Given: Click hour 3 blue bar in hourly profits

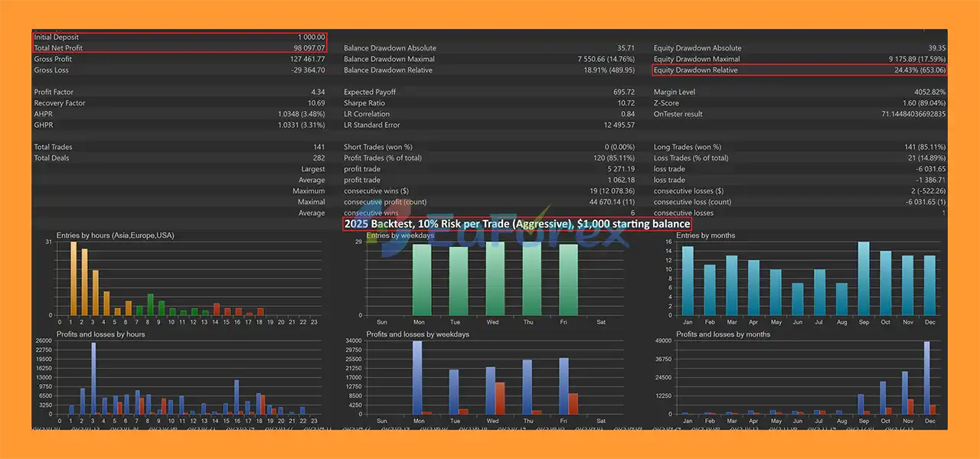Looking at the screenshot, I should click(93, 378).
